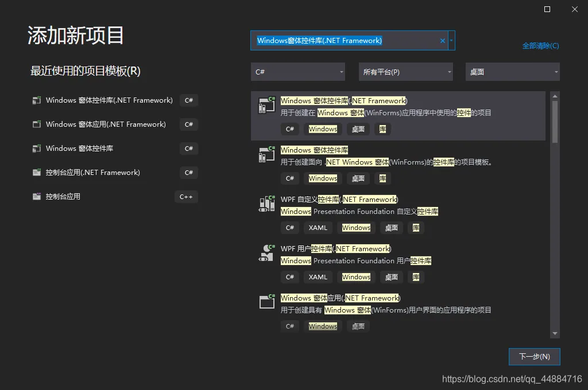Click XAML tag under WPF 自定义控件库
Image resolution: width=588 pixels, height=390 pixels.
pyautogui.click(x=318, y=228)
